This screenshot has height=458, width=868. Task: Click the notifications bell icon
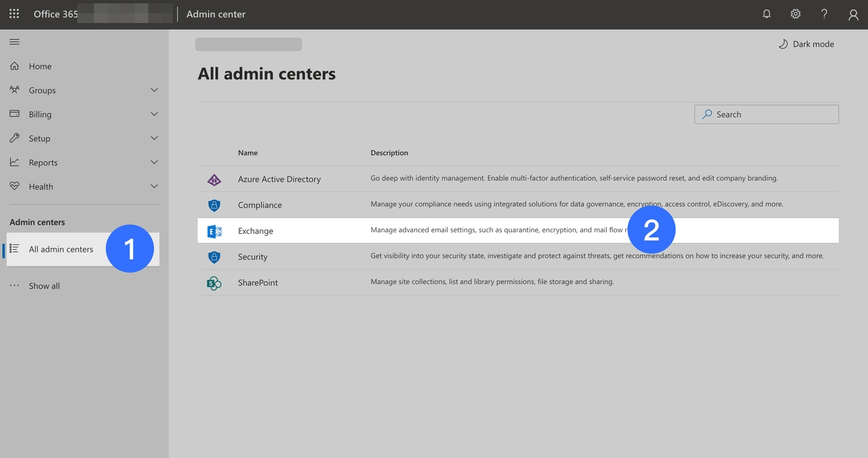[x=767, y=14]
